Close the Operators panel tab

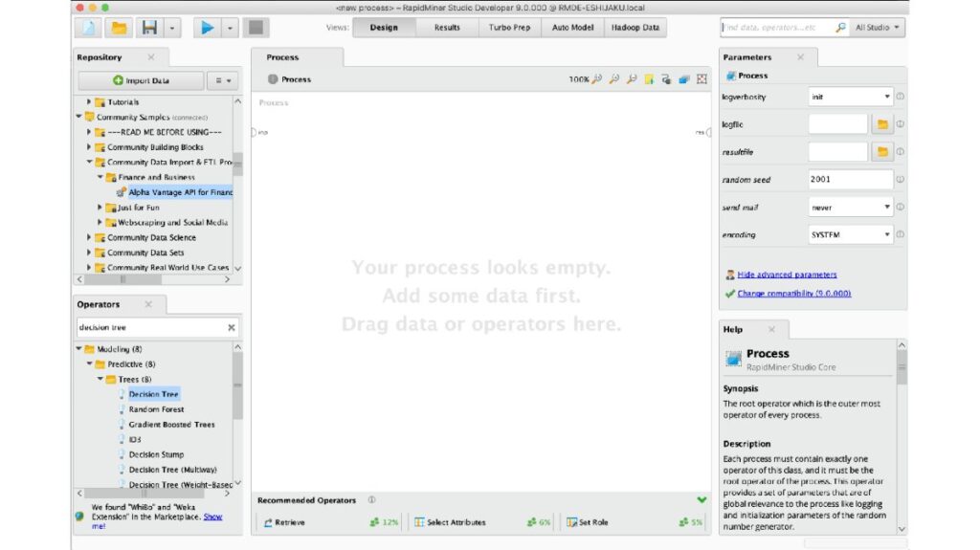(148, 304)
